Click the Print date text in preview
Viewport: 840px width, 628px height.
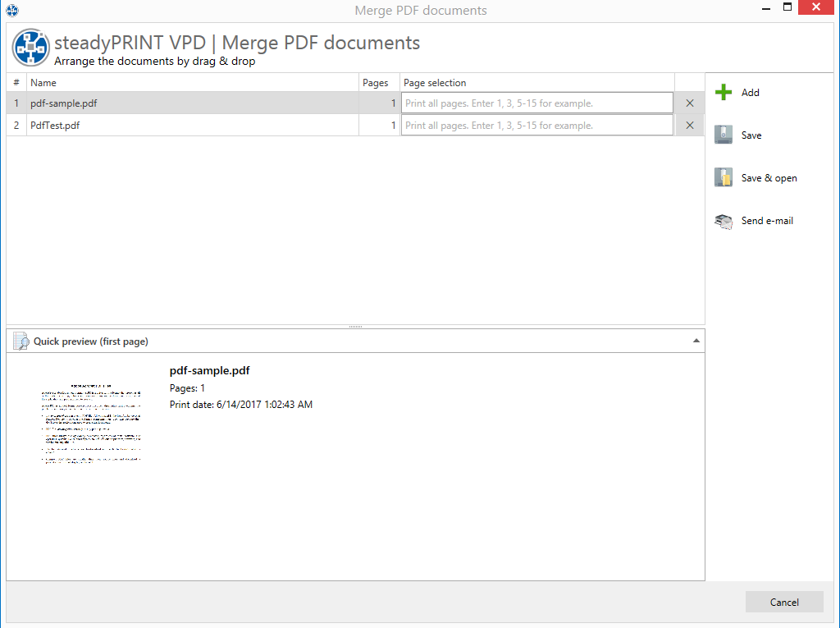coord(241,405)
